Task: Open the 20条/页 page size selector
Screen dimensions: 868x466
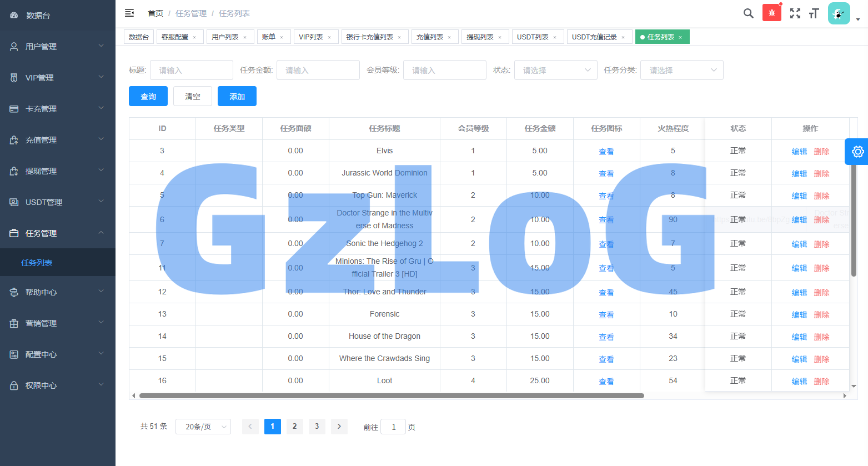Action: coord(203,427)
